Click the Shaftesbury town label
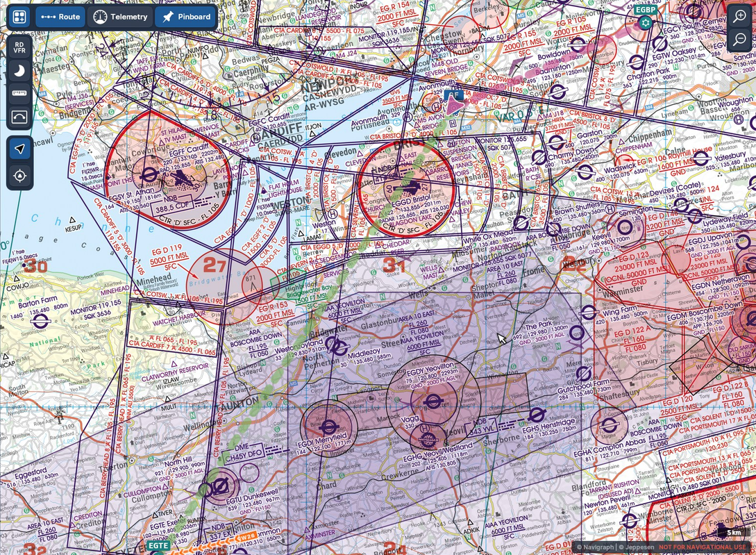The width and height of the screenshot is (756, 555). point(619,396)
